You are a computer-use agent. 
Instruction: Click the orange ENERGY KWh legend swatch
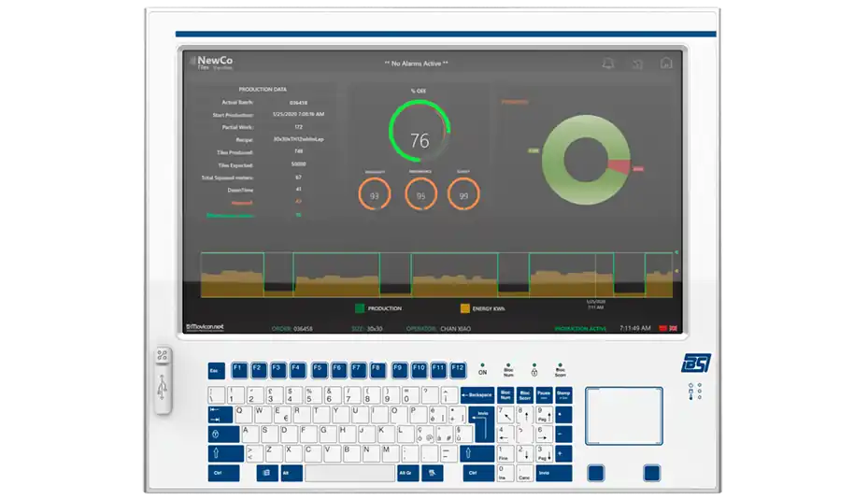click(464, 307)
